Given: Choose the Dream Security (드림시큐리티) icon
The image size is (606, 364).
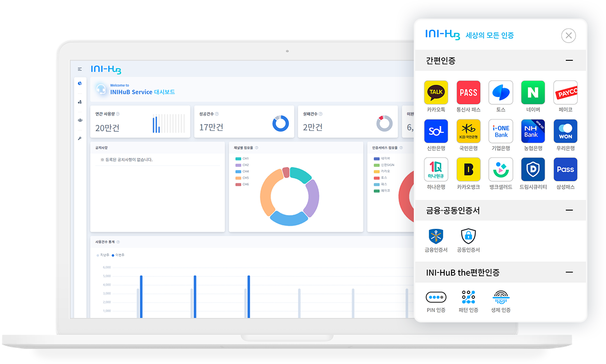Looking at the screenshot, I should point(533,170).
